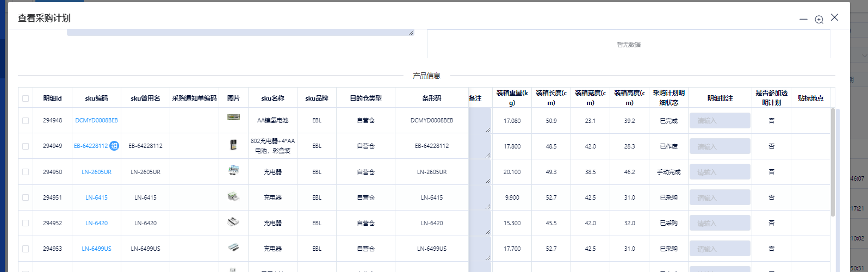Click status cell 已完成 for DCMYD0008BEB
The image size is (868, 272).
(x=668, y=121)
